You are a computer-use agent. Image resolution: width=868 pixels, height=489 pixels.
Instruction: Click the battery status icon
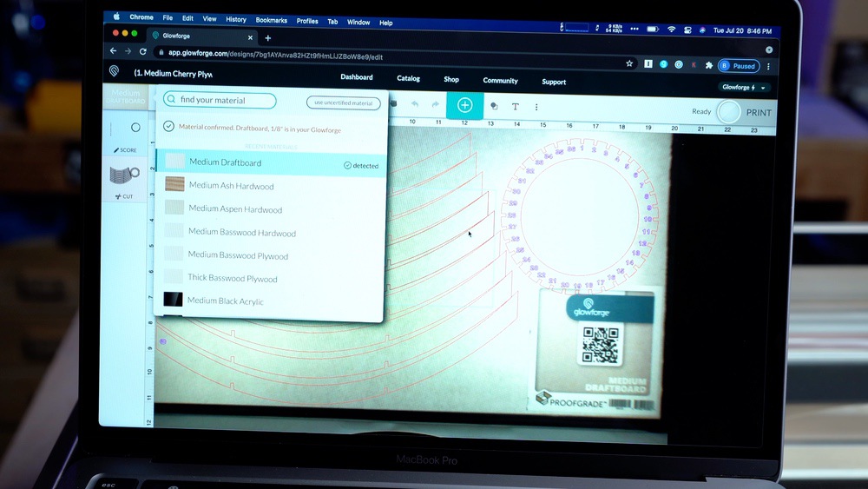tap(653, 30)
